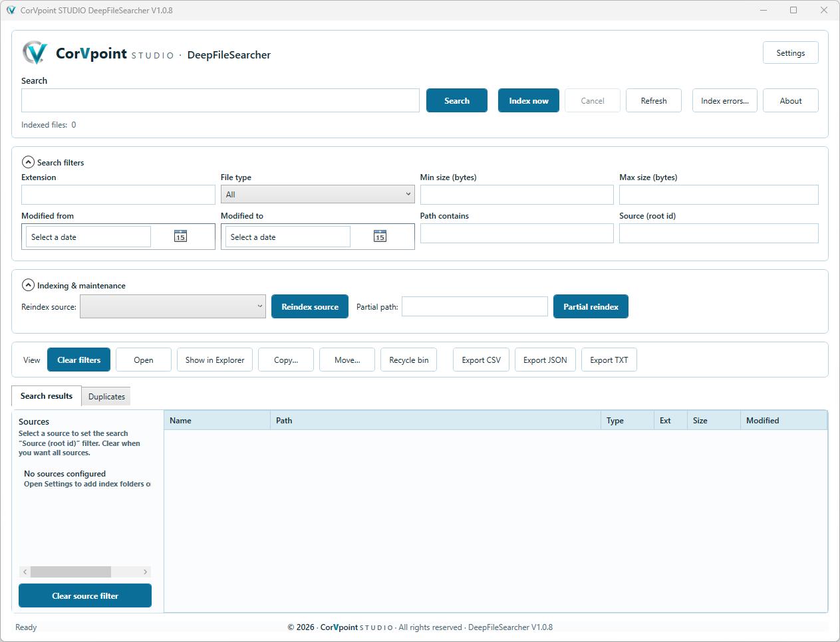Collapse the Indexing & maintenance section
The height and width of the screenshot is (642, 840).
(x=28, y=285)
